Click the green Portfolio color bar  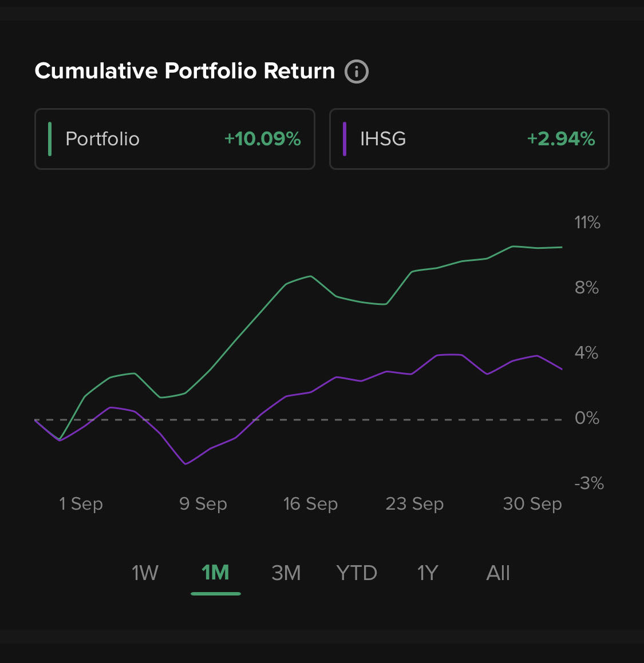pos(50,139)
